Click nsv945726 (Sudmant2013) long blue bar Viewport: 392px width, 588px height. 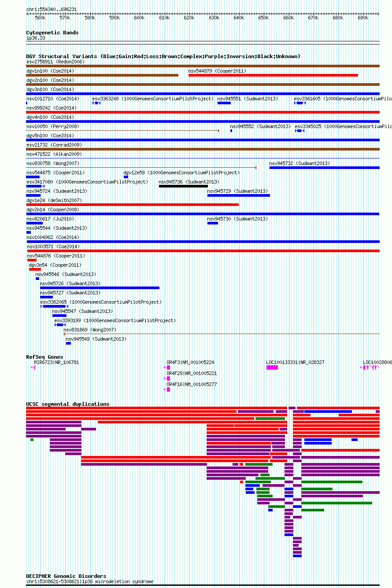[100, 288]
